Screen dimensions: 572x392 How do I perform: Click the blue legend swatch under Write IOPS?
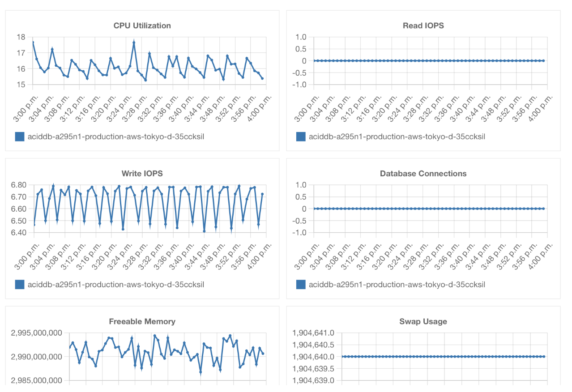(20, 284)
